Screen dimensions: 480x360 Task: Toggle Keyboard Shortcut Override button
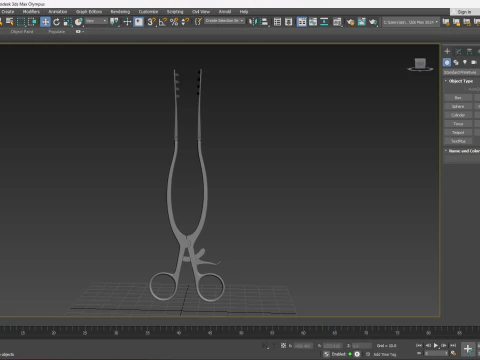click(139, 22)
